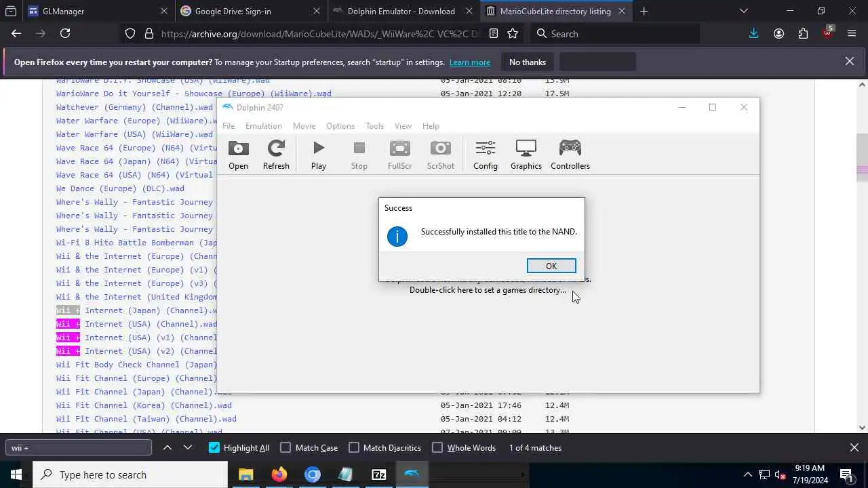The width and height of the screenshot is (868, 488).
Task: Open Dolphin's View menu
Action: point(403,126)
